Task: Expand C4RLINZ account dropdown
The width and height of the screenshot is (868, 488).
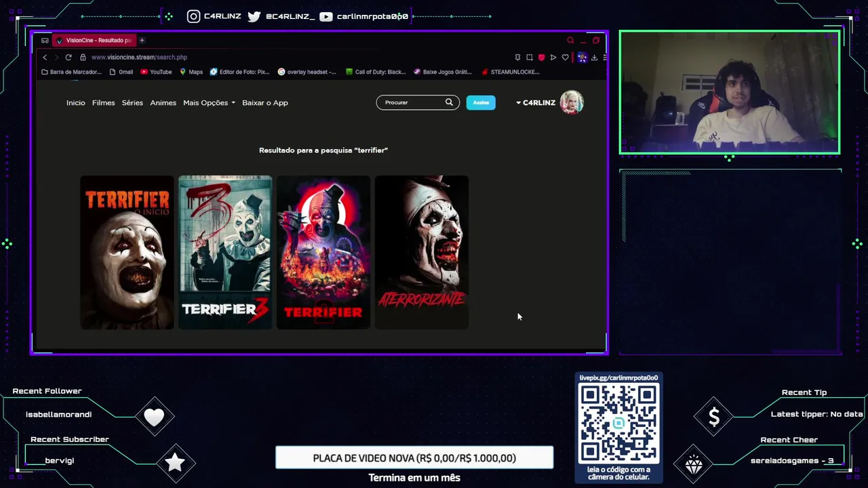Action: [x=536, y=103]
